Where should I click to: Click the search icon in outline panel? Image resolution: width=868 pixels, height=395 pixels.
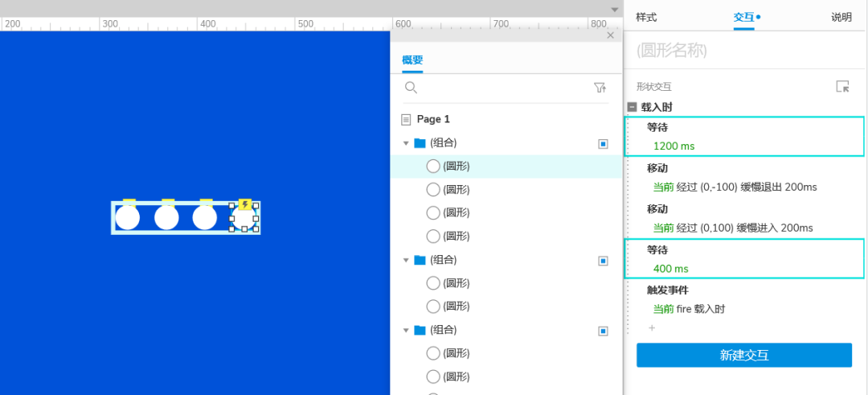tap(411, 88)
